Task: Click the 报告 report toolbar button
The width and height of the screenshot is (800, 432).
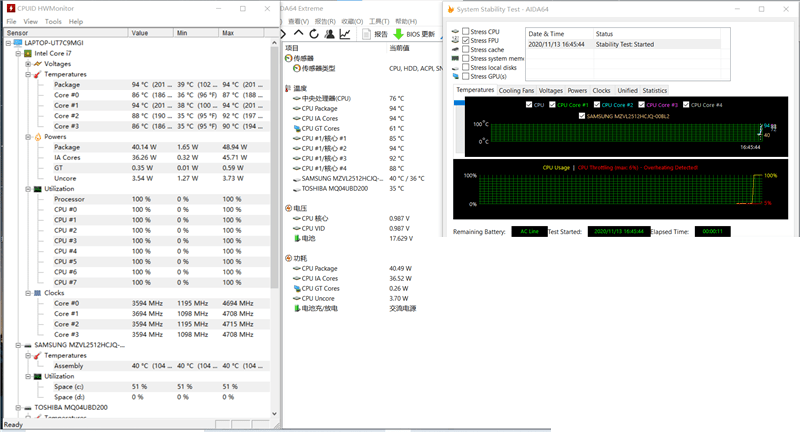Action: point(375,34)
